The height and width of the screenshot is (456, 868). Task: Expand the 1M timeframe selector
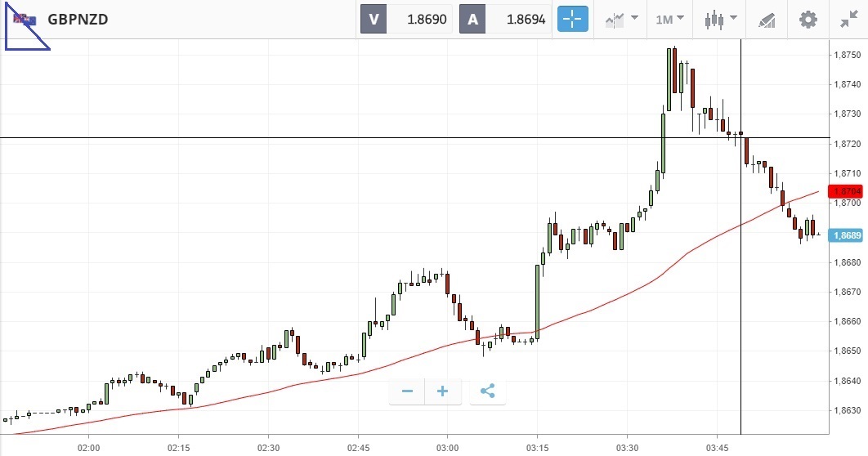tap(669, 19)
